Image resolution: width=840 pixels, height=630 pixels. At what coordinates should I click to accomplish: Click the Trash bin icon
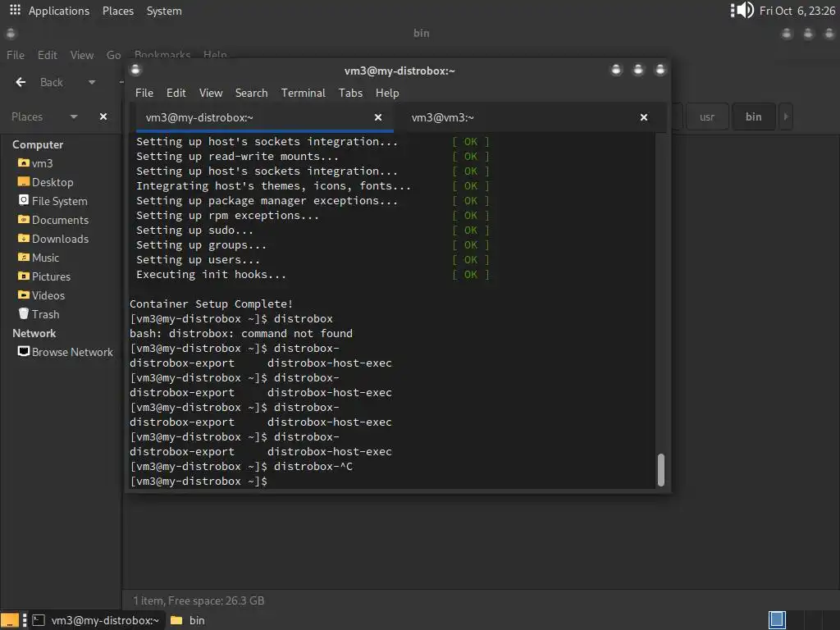[x=24, y=313]
